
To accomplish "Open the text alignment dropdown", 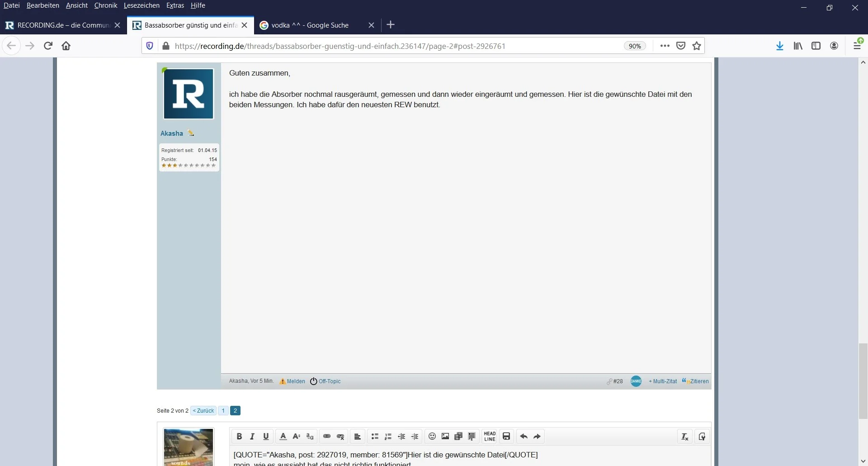I will [x=357, y=437].
